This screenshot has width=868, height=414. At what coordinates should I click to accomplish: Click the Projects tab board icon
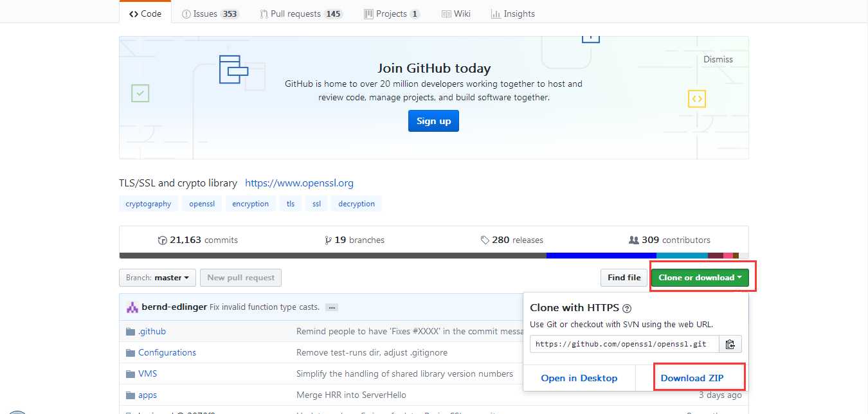point(368,14)
